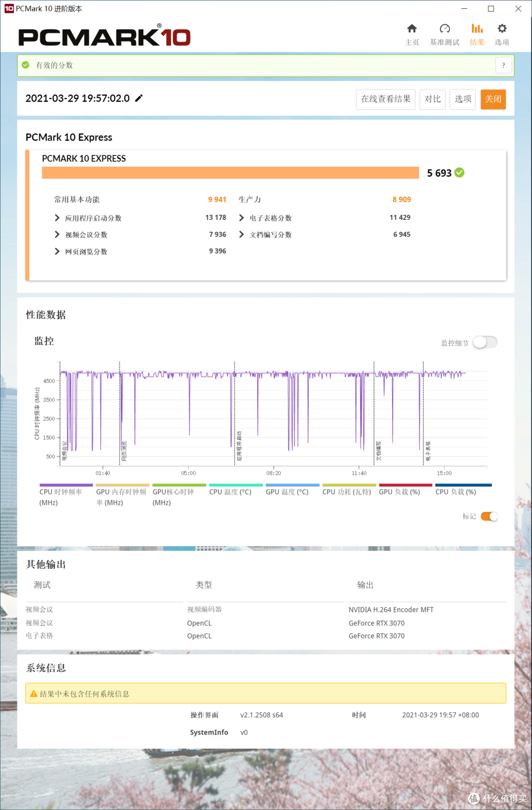Open the Benchmarks (基准测试) gauge icon

click(x=445, y=29)
